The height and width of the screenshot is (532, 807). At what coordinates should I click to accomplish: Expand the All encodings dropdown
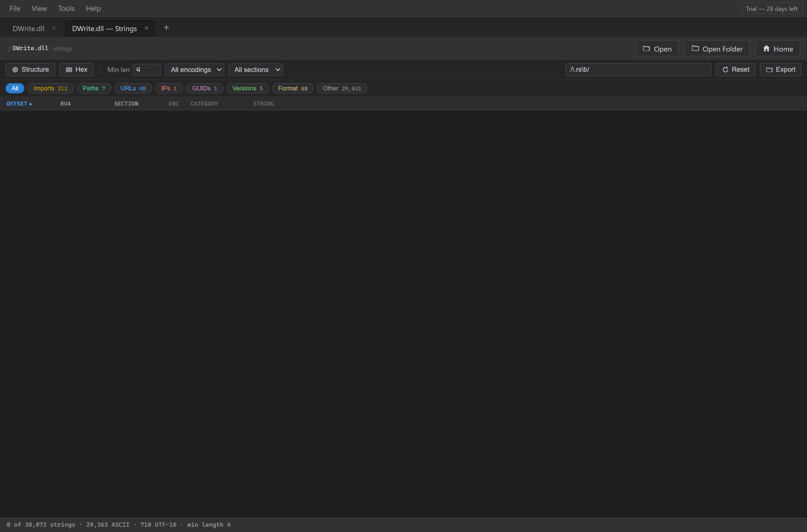[x=194, y=69]
